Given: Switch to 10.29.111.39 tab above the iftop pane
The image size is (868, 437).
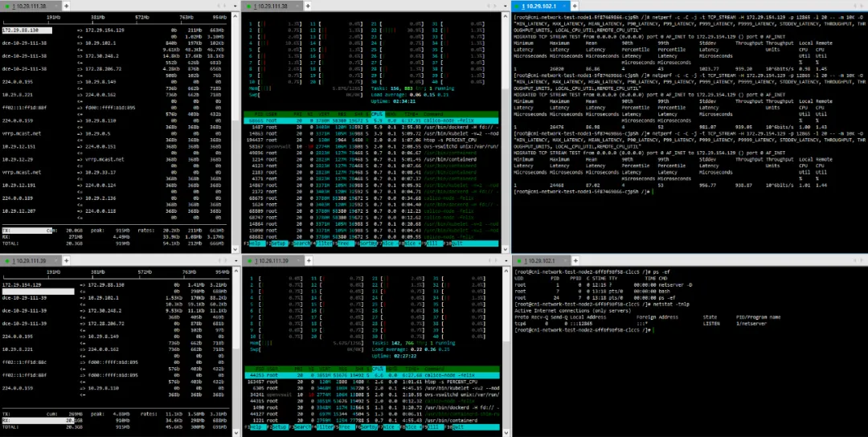Looking at the screenshot, I should click(x=31, y=260).
